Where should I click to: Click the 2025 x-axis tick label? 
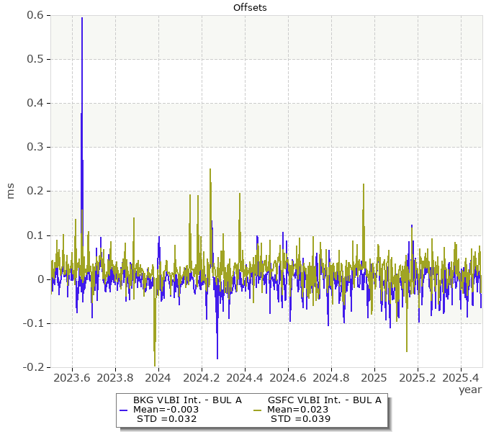coord(374,378)
